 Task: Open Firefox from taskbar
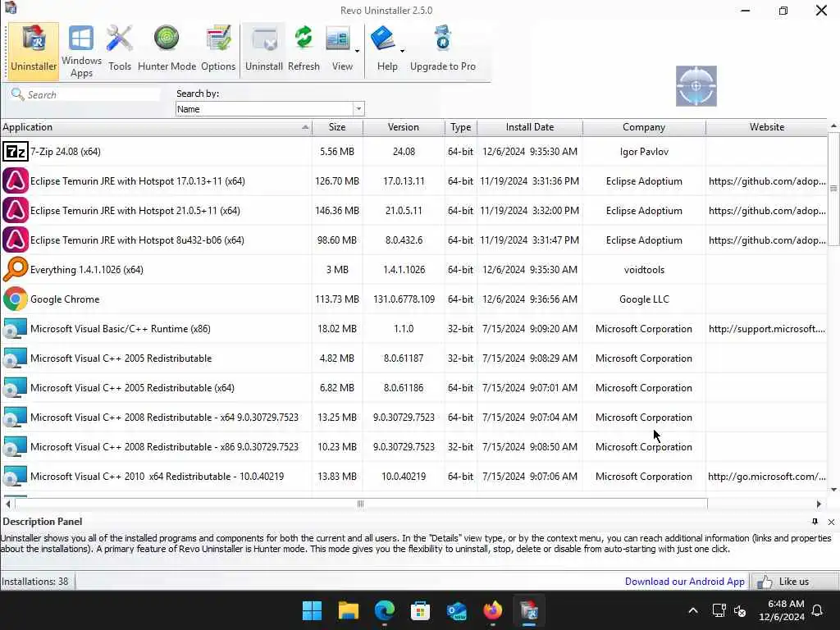(x=493, y=610)
